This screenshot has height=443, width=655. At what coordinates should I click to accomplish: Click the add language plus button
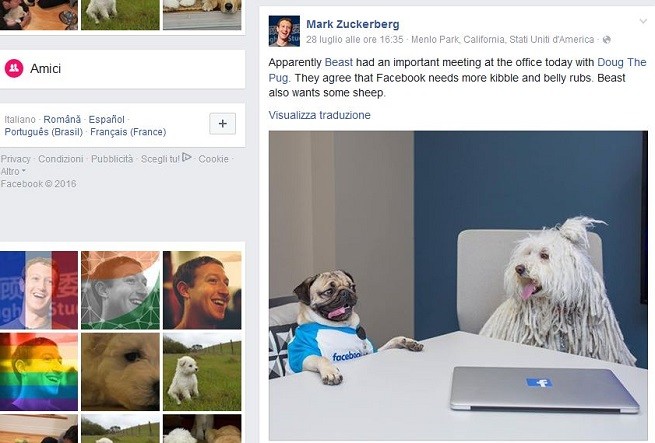(222, 124)
